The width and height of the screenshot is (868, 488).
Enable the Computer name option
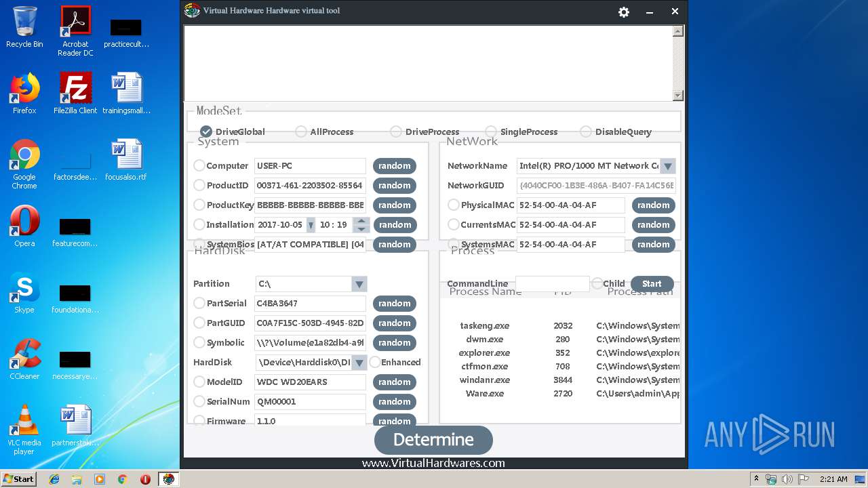[x=199, y=165]
